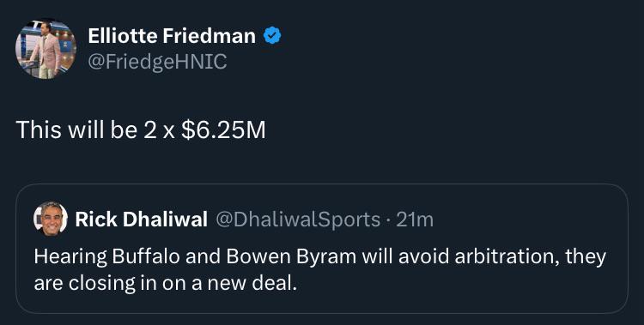
Task: Open the @FriedgeHNIC handle link
Action: coord(157,62)
